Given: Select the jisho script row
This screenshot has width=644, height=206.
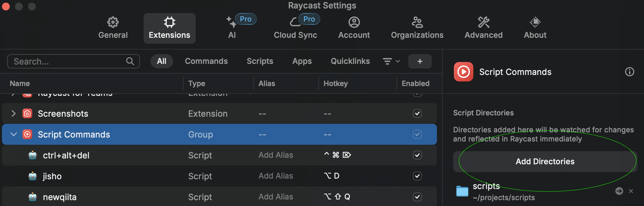Looking at the screenshot, I should point(219,176).
